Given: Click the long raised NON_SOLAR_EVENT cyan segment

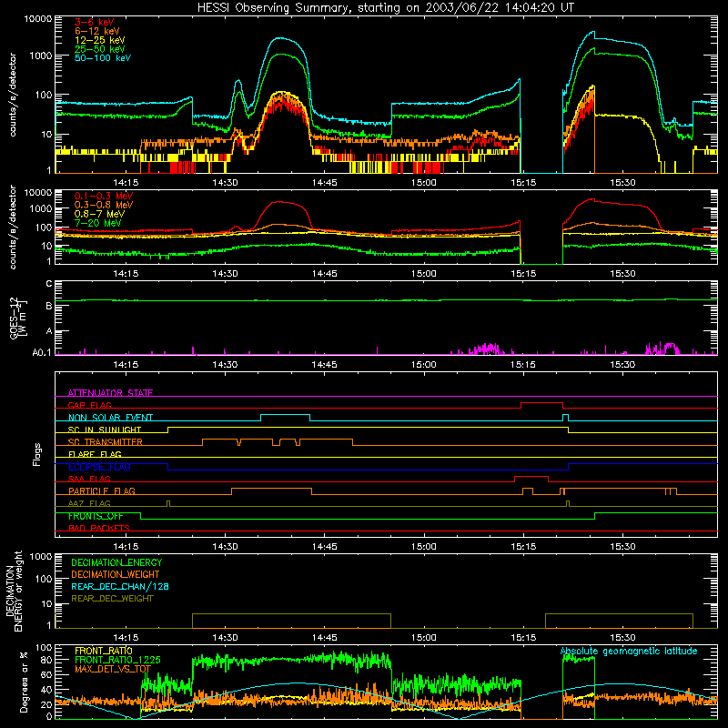Looking at the screenshot, I should click(x=285, y=415).
